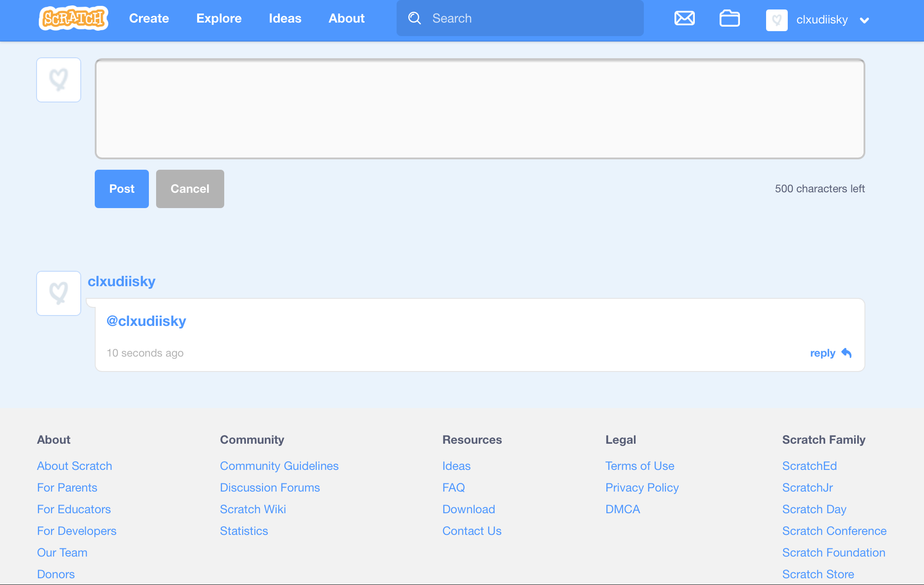Viewport: 924px width, 585px height.
Task: Click the search magnifier icon
Action: pos(414,19)
